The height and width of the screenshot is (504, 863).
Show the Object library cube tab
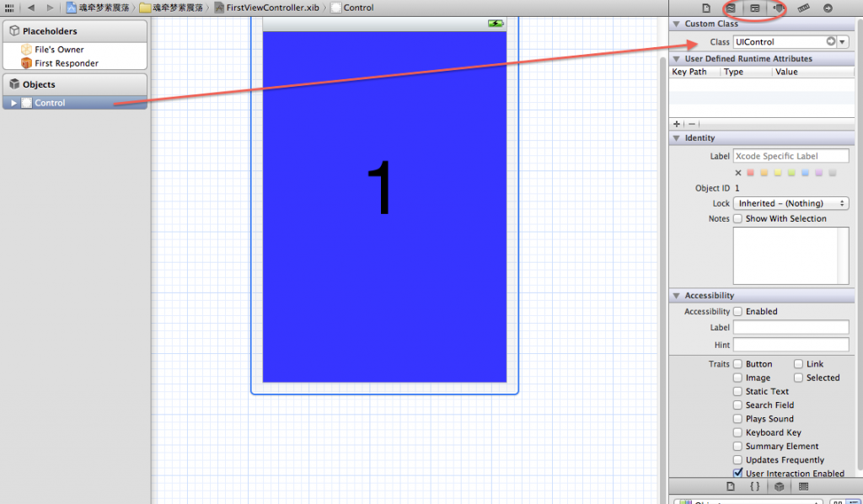[x=779, y=486]
